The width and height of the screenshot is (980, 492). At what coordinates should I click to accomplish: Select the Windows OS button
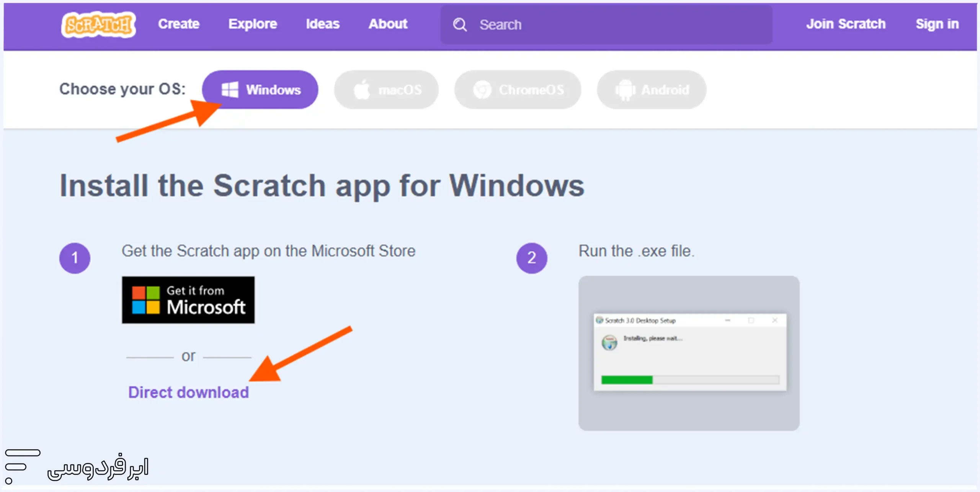[260, 90]
